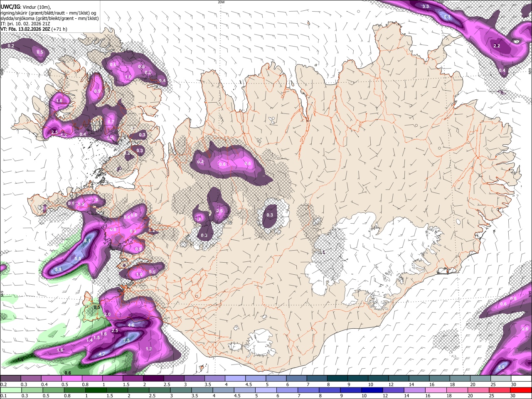Click the dark teal snow-scale swatch between 8 and 9

pos(337,379)
